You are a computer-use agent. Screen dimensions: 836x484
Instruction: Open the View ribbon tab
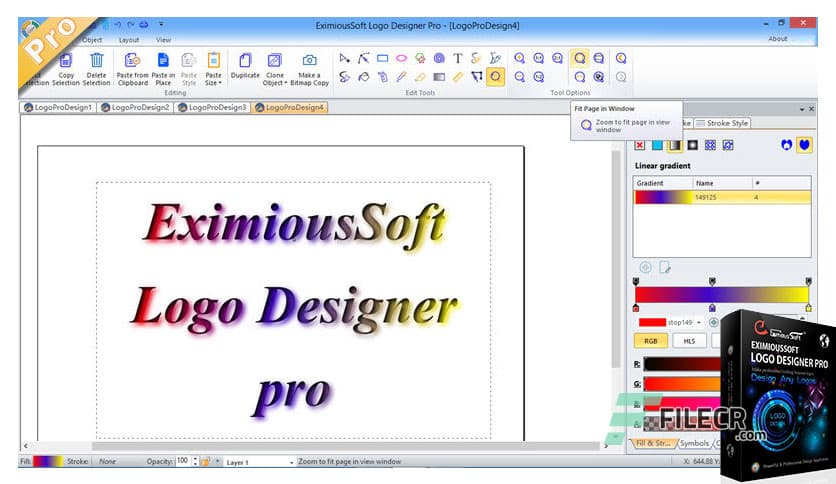click(163, 40)
